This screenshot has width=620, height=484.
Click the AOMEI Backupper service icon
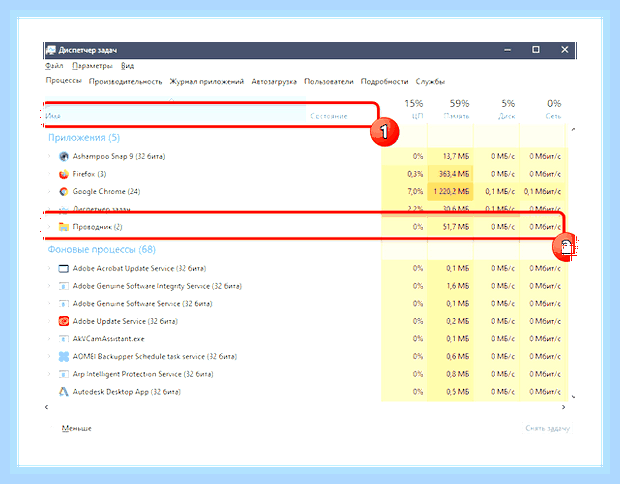pos(64,356)
